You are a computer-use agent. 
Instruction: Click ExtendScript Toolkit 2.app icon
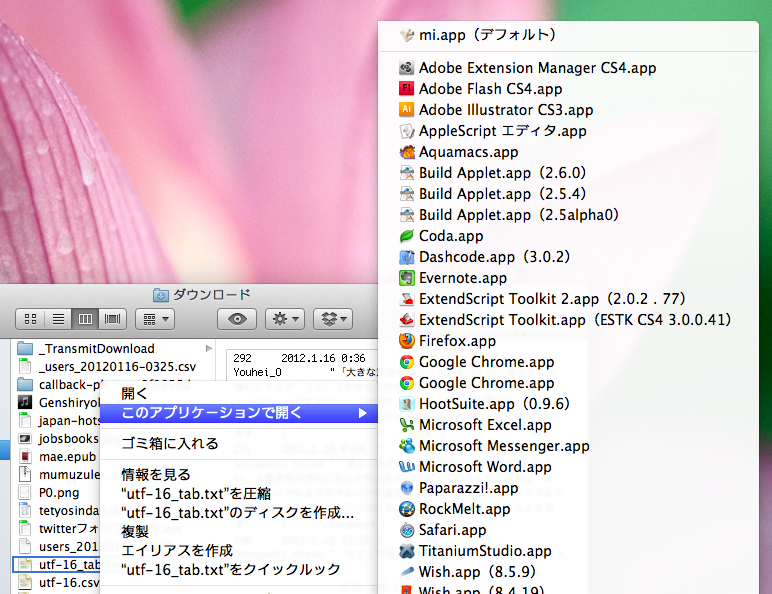point(406,299)
